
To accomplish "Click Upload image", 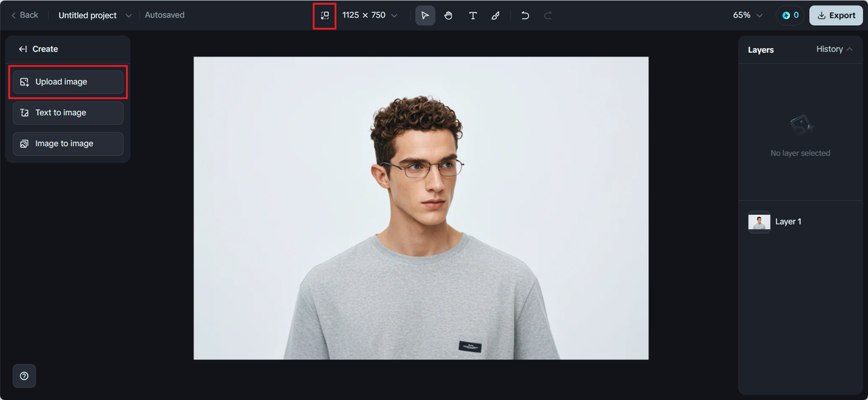I will click(68, 82).
